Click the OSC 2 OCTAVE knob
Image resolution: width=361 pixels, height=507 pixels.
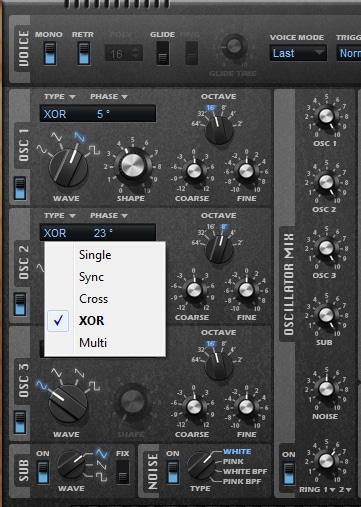pyautogui.click(x=219, y=249)
